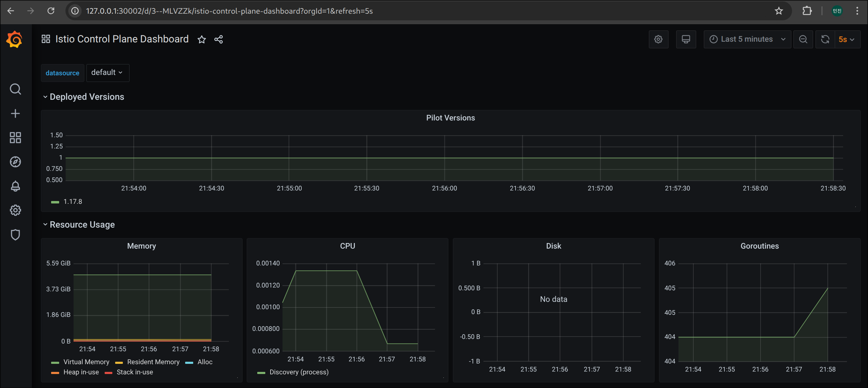Zoom out the time range

[x=803, y=39]
